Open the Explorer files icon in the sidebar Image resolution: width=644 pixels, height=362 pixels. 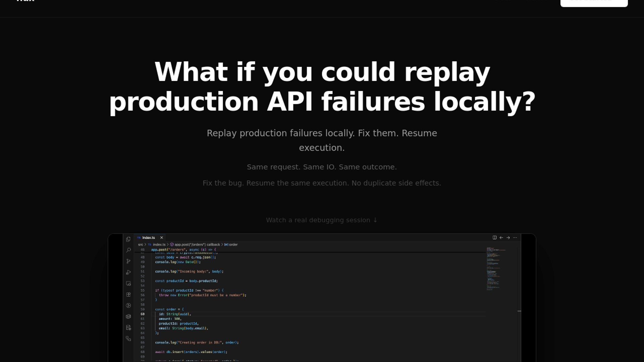coord(128,239)
